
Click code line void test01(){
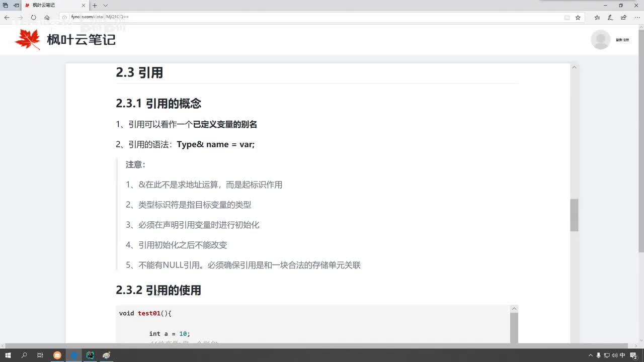[x=145, y=313]
